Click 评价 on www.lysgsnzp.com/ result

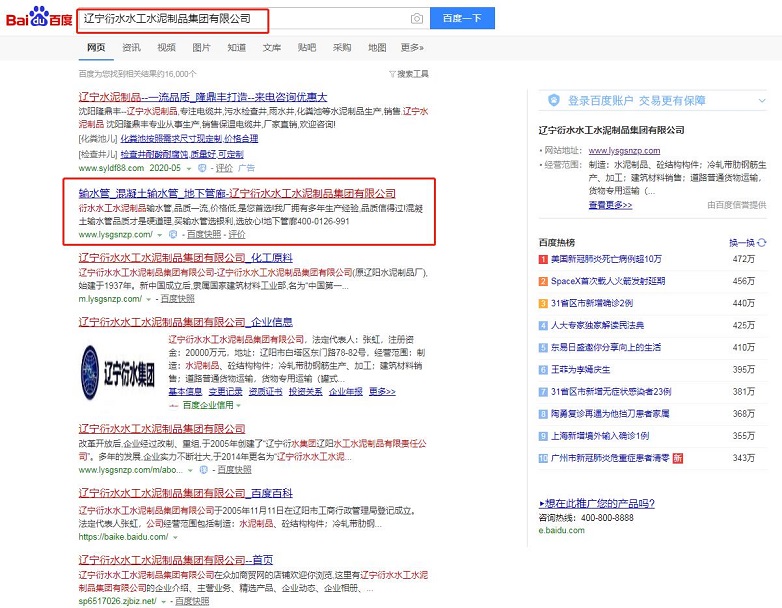(237, 234)
